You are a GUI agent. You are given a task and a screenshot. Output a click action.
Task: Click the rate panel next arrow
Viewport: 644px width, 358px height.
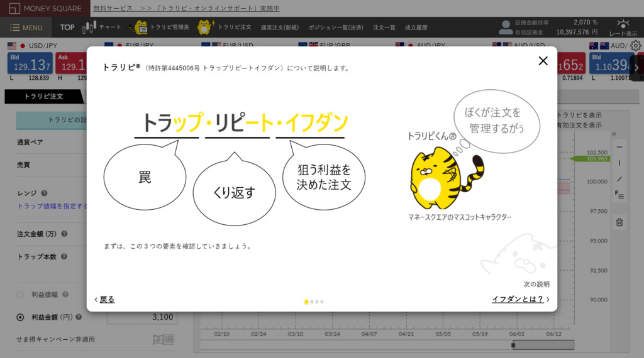[x=636, y=68]
